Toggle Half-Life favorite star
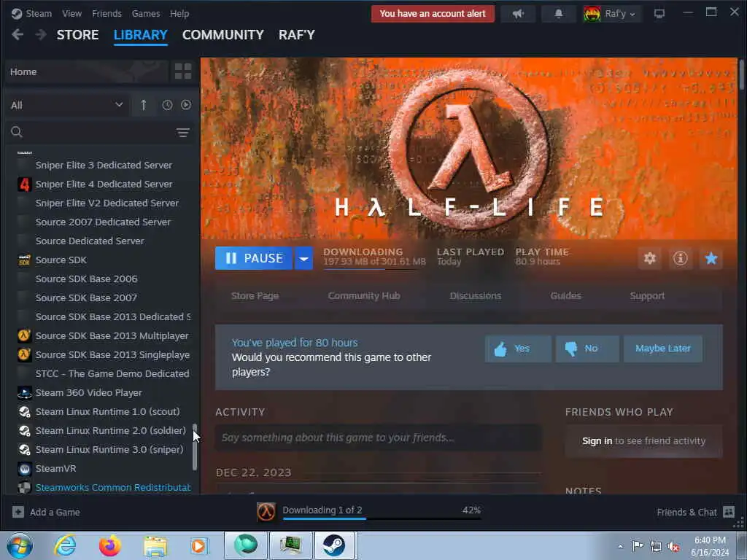This screenshot has height=560, width=747. click(711, 258)
